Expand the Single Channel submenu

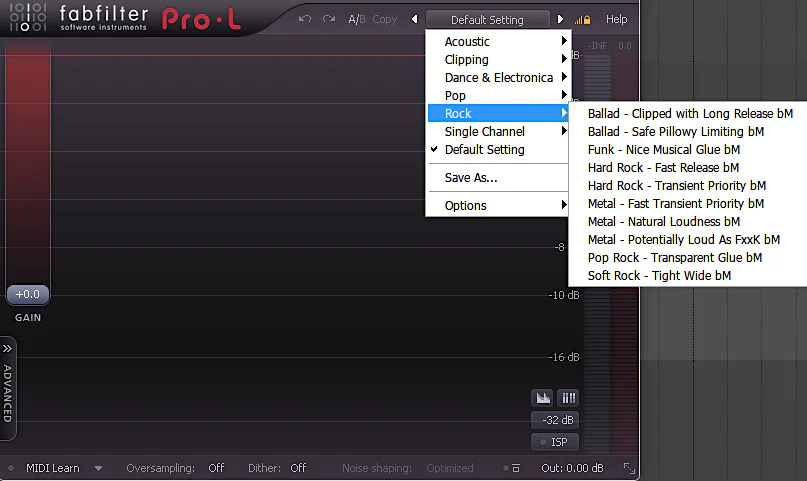click(498, 131)
